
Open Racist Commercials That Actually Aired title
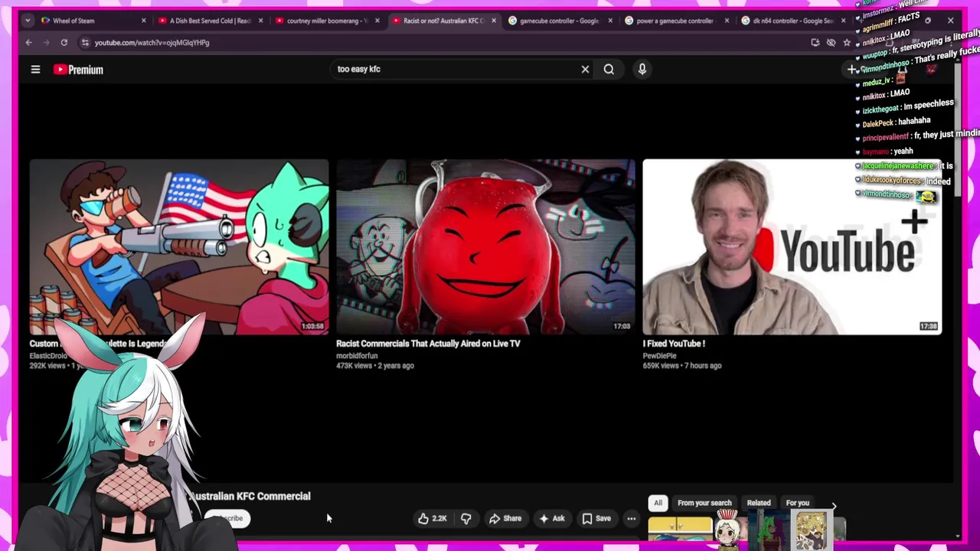pyautogui.click(x=428, y=344)
